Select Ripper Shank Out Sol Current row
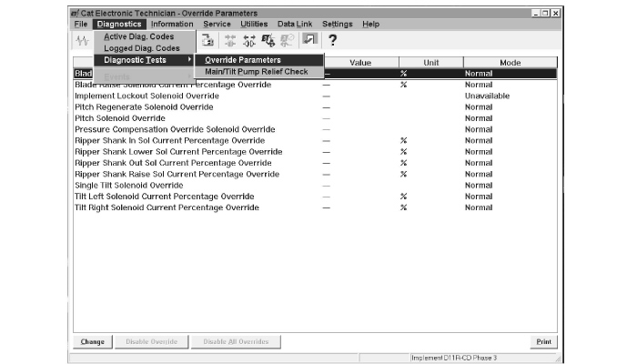This screenshot has width=637, height=364. [315, 163]
